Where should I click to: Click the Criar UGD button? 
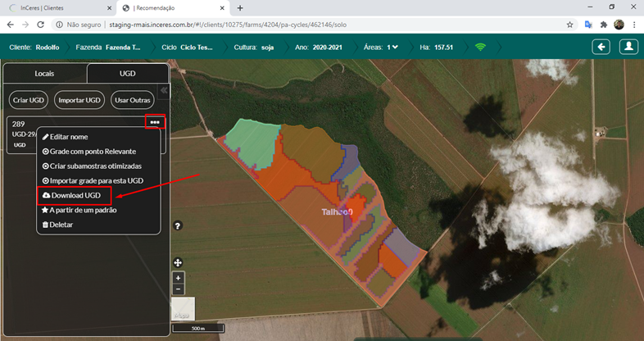pos(29,100)
